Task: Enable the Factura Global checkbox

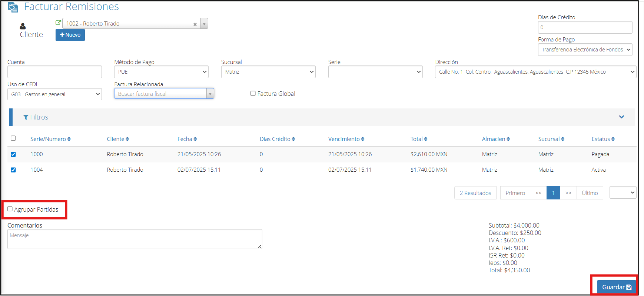Action: (x=253, y=94)
